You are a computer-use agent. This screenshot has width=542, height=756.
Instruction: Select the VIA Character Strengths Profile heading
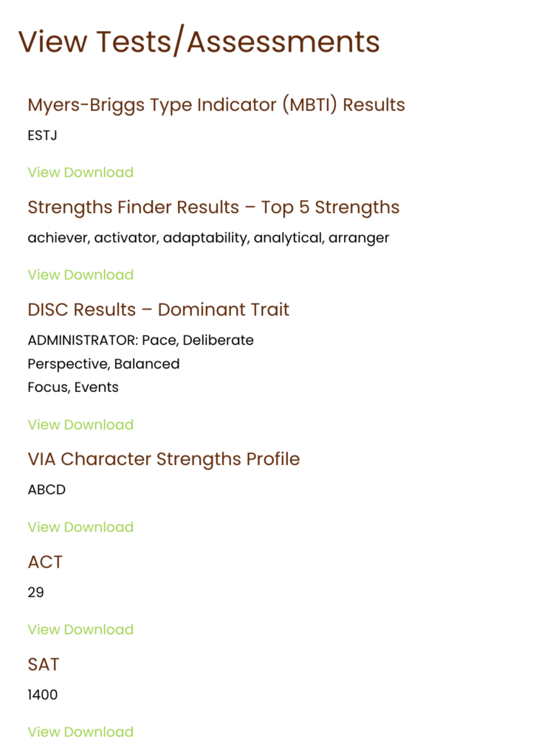(164, 459)
